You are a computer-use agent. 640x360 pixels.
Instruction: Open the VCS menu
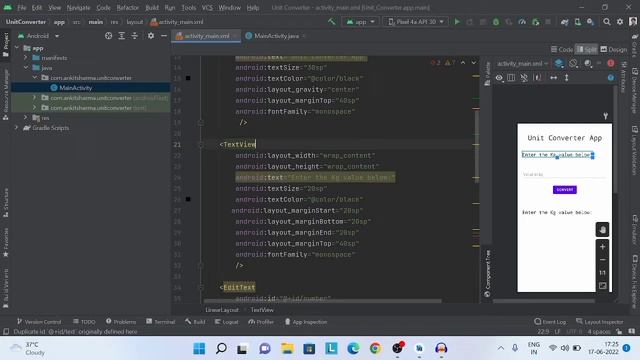coord(207,7)
